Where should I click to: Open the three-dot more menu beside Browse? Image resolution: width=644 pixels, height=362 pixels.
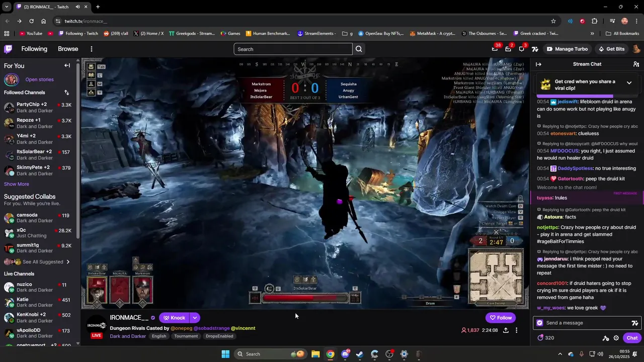point(92,49)
